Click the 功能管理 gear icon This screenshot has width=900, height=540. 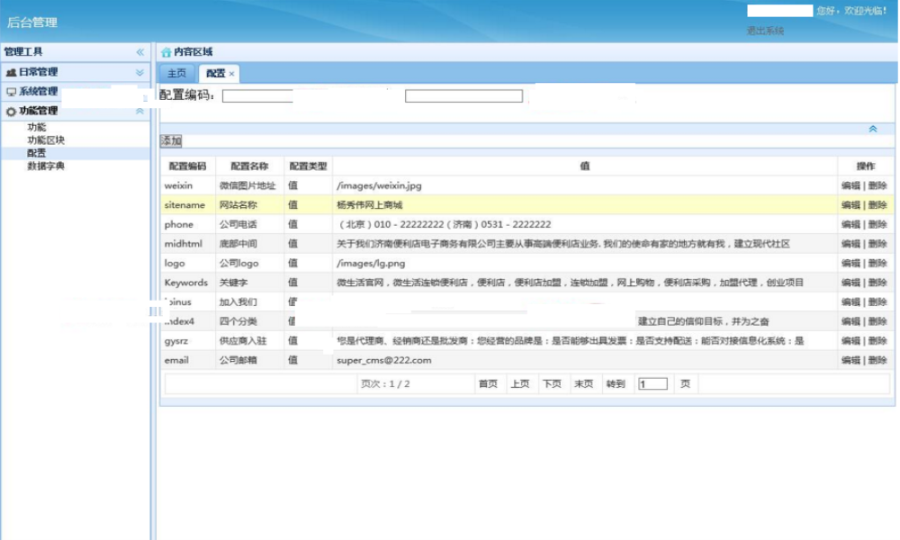(11, 111)
